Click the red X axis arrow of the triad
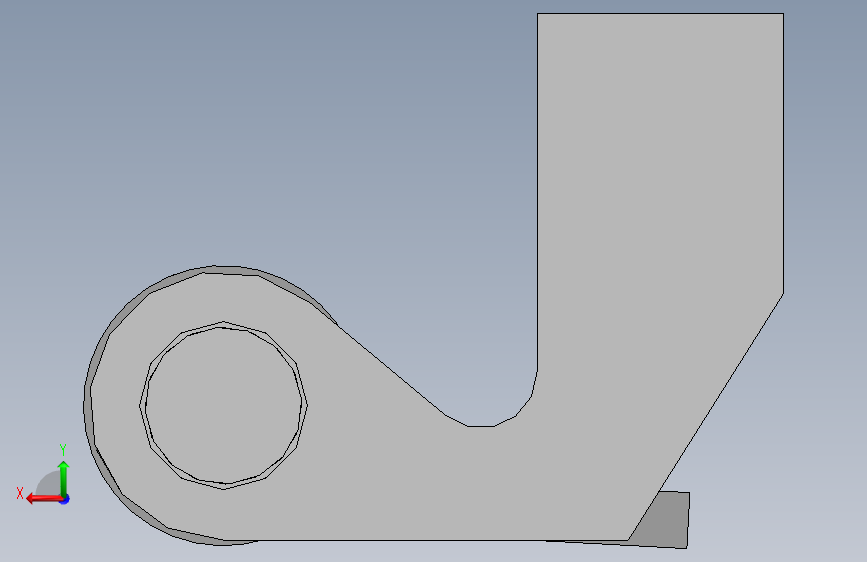 [x=44, y=499]
